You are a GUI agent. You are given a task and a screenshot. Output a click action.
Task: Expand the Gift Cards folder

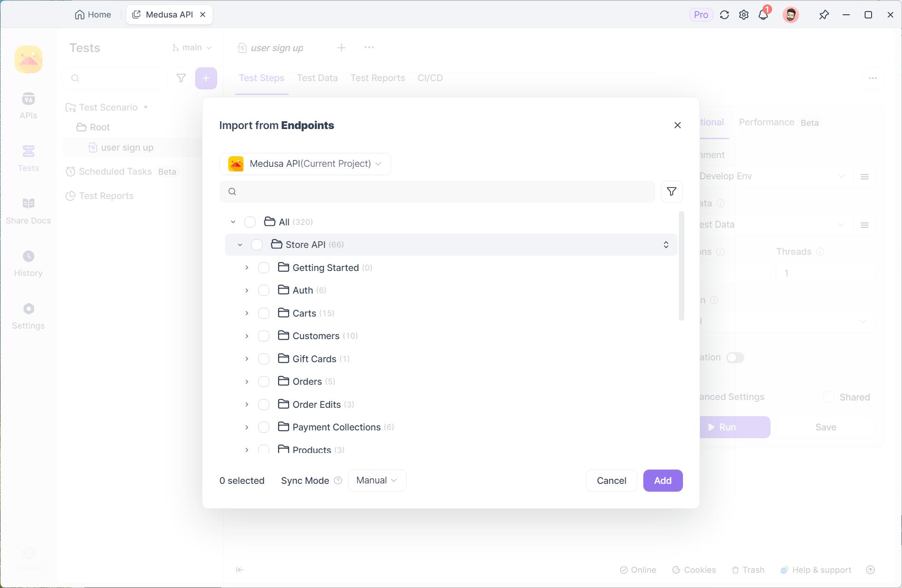(247, 359)
